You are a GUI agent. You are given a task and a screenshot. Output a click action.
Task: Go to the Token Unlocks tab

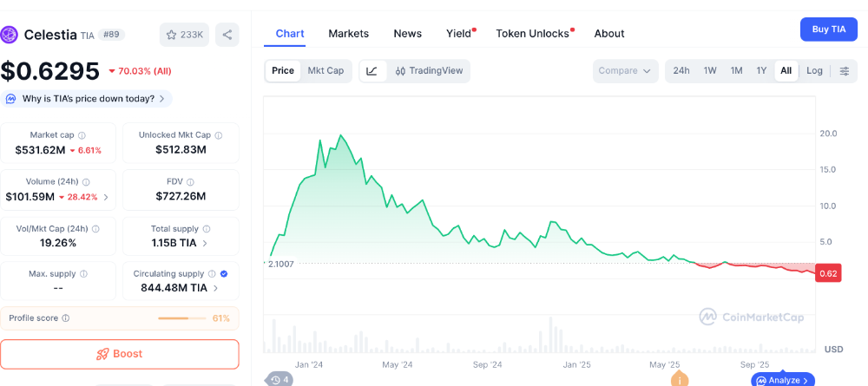click(532, 34)
